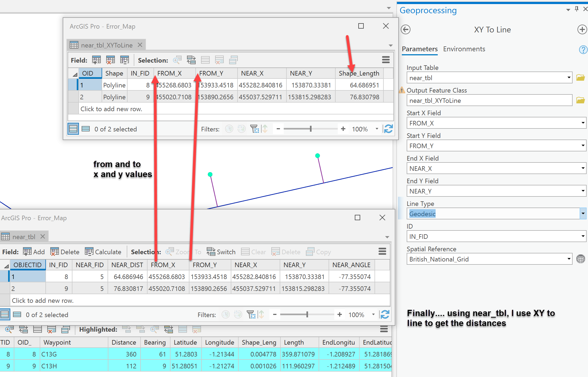Expand the Line Type dropdown
Viewport: 588px width, 377px height.
coord(583,214)
